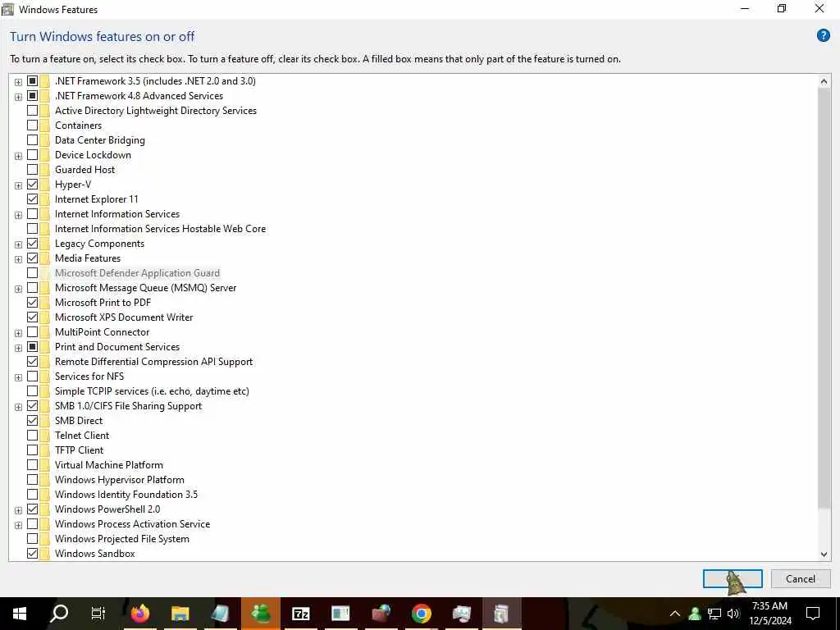Enable Active Directory Lightweight Directory Services checkbox

click(32, 111)
